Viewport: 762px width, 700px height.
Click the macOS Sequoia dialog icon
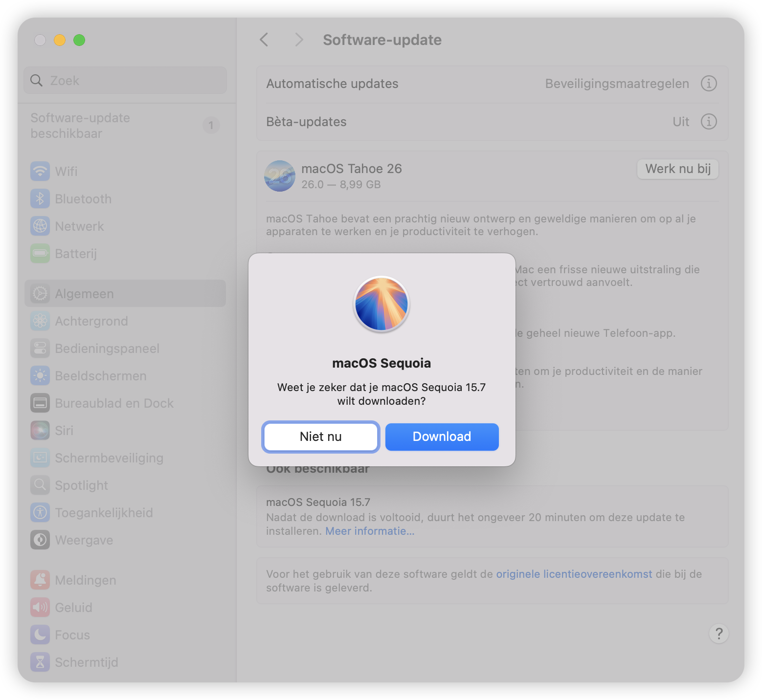pyautogui.click(x=381, y=304)
